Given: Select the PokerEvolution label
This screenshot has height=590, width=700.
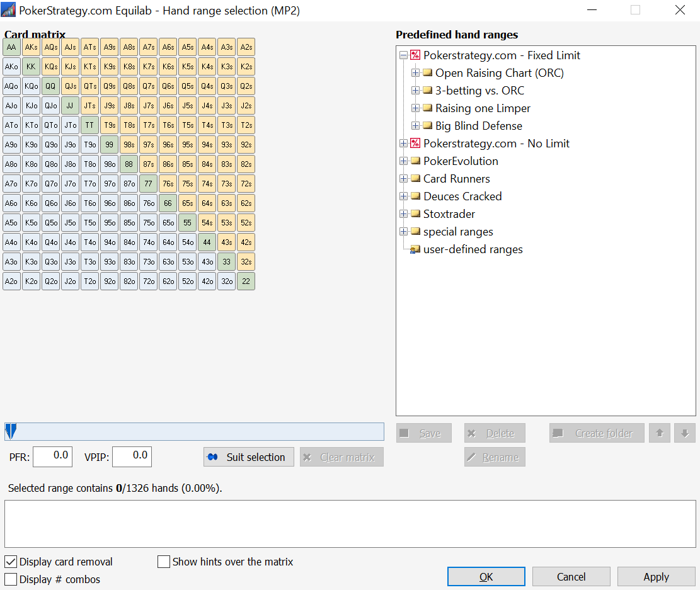Looking at the screenshot, I should 461,161.
